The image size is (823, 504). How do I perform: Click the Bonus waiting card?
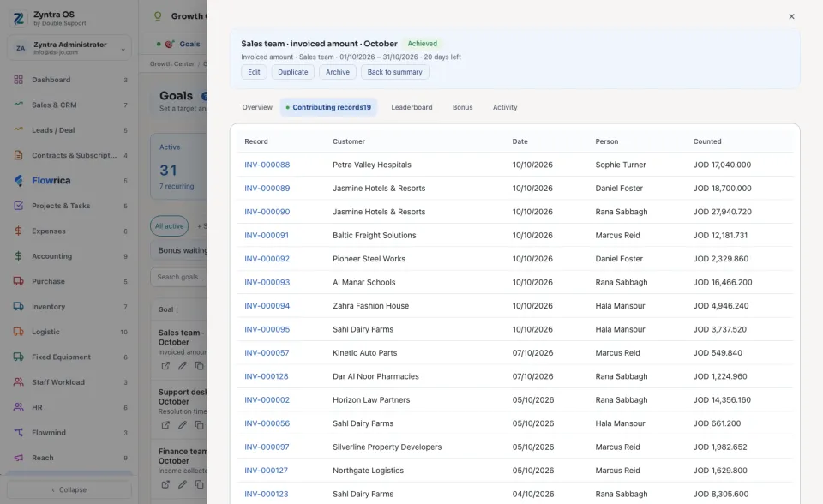179,250
